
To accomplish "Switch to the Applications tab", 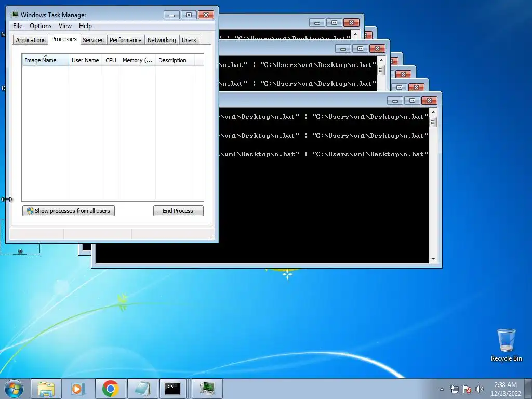I will click(31, 40).
